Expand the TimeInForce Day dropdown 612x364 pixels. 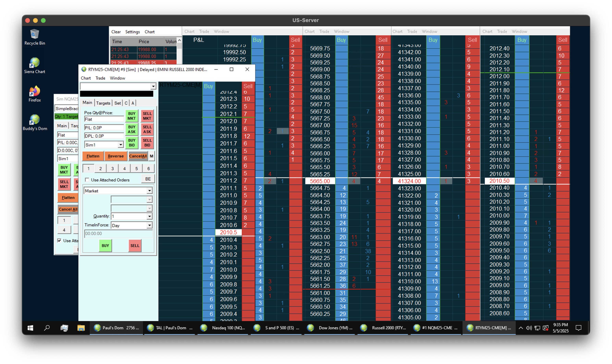149,225
